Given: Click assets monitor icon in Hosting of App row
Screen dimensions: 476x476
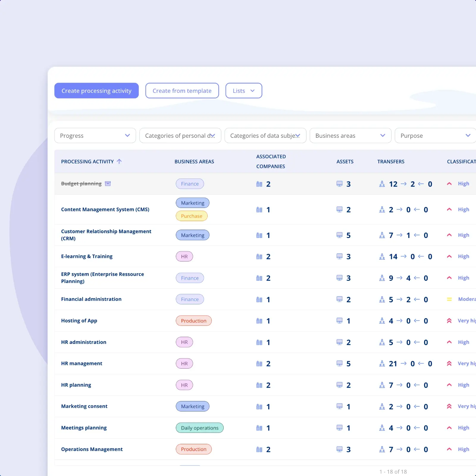Looking at the screenshot, I should tap(339, 321).
